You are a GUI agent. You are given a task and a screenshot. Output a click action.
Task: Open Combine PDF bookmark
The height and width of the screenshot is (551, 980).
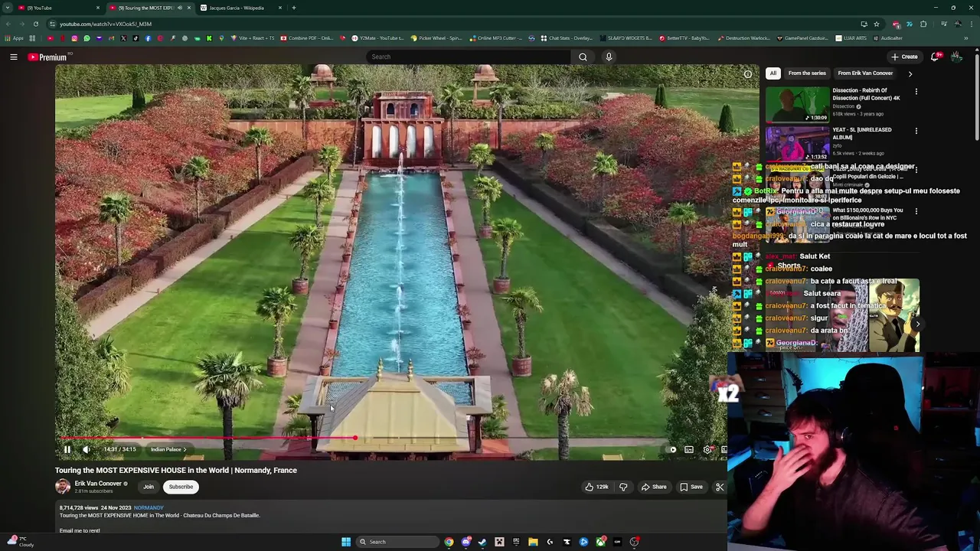click(308, 38)
